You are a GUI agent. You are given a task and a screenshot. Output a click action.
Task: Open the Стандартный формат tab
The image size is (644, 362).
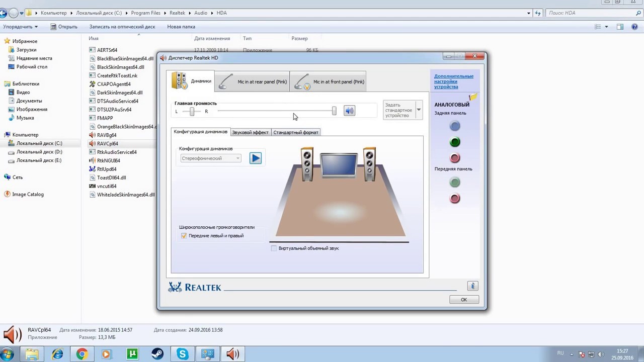296,132
